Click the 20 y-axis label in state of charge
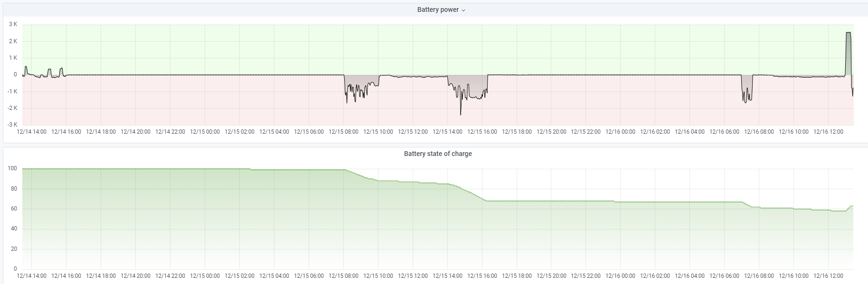This screenshot has height=284, width=868. (14, 249)
